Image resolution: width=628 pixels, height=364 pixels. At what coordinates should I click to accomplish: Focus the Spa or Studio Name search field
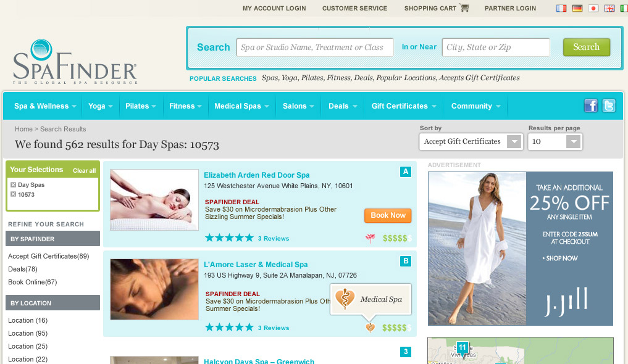[x=315, y=48]
